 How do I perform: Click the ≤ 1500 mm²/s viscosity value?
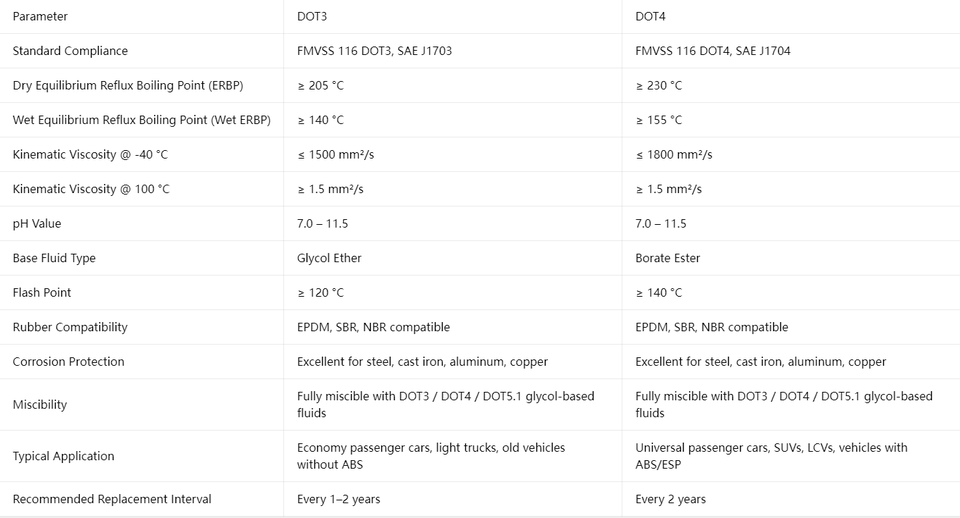[336, 154]
